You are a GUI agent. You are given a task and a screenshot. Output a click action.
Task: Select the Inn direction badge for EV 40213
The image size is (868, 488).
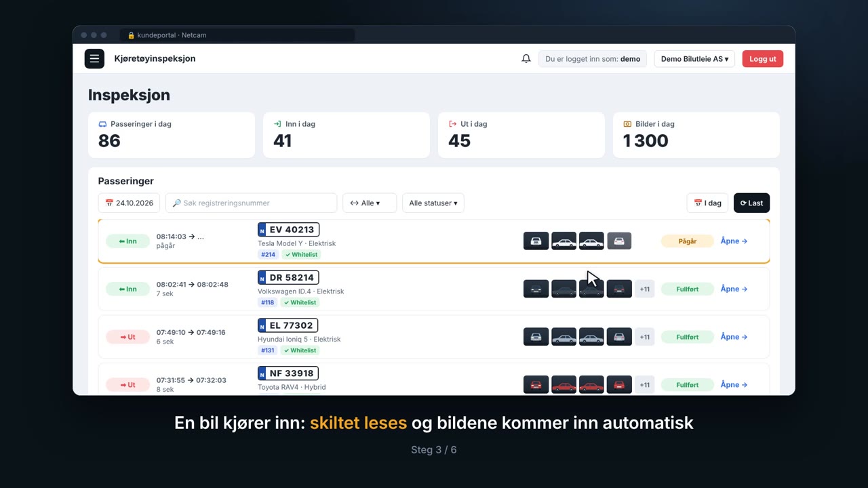pyautogui.click(x=127, y=241)
